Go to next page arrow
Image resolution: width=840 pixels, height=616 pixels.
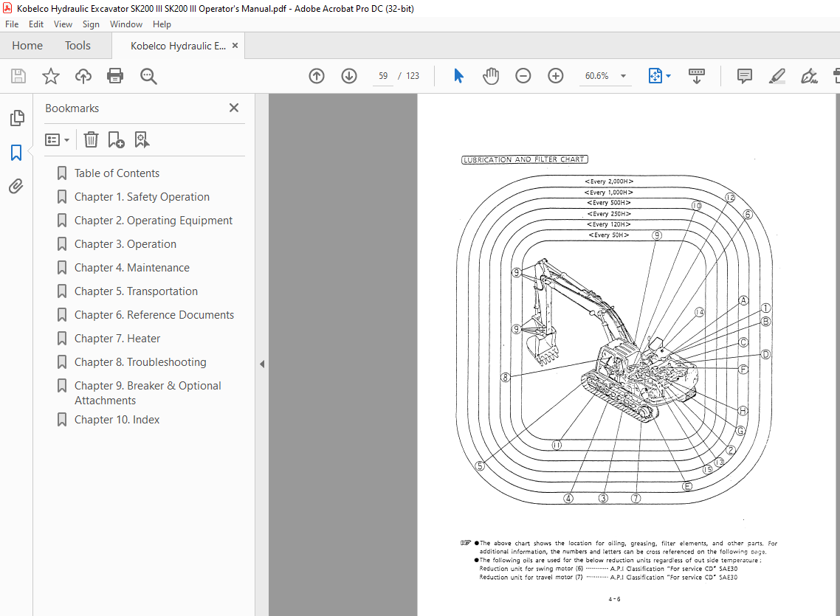pyautogui.click(x=348, y=76)
